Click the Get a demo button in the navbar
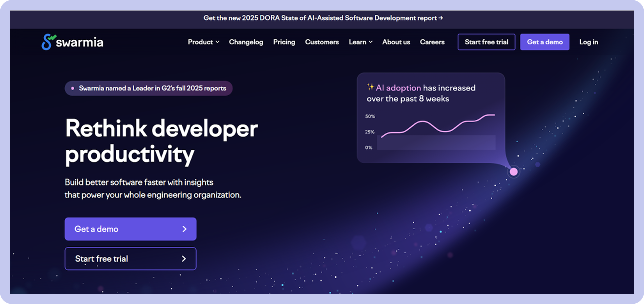This screenshot has height=304, width=644. 544,42
